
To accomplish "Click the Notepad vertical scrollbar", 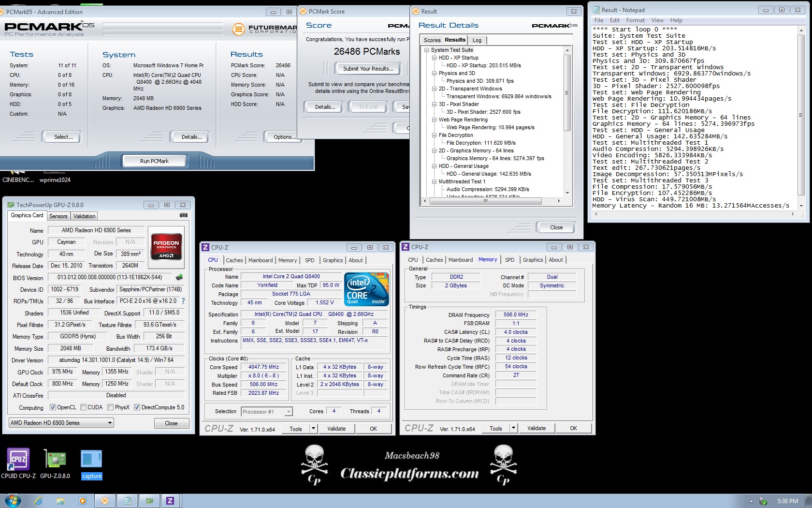I will click(x=801, y=117).
